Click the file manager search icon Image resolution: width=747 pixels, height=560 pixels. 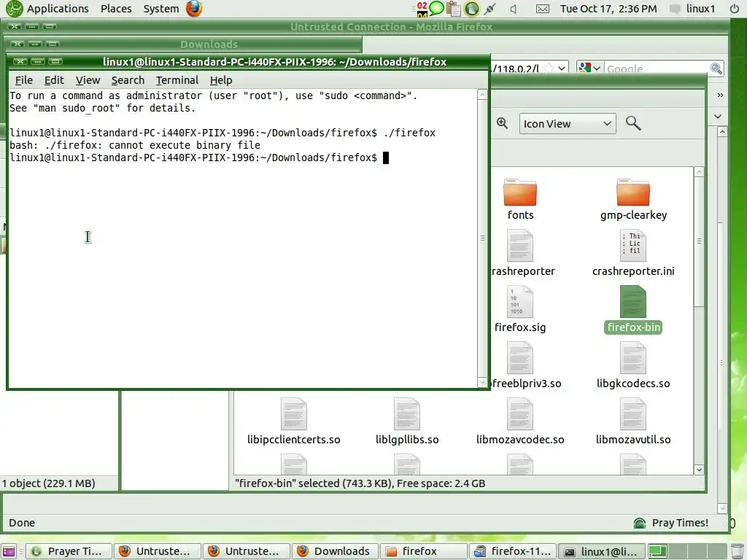632,123
